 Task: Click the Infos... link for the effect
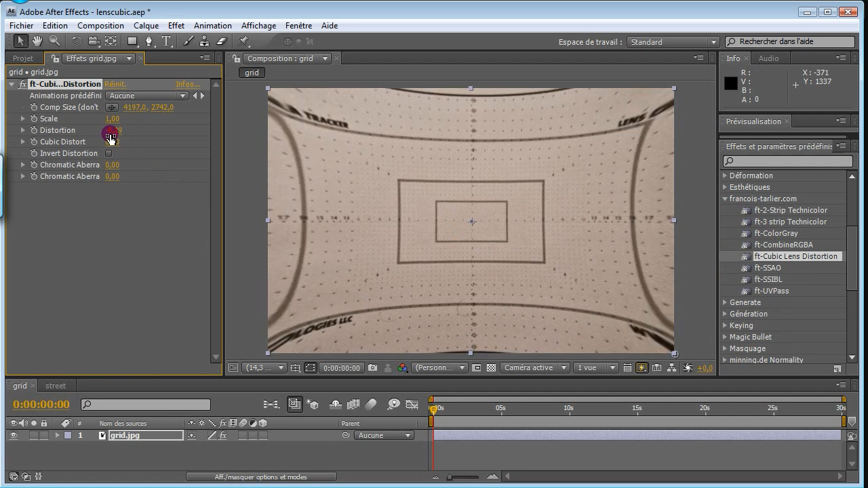[188, 84]
